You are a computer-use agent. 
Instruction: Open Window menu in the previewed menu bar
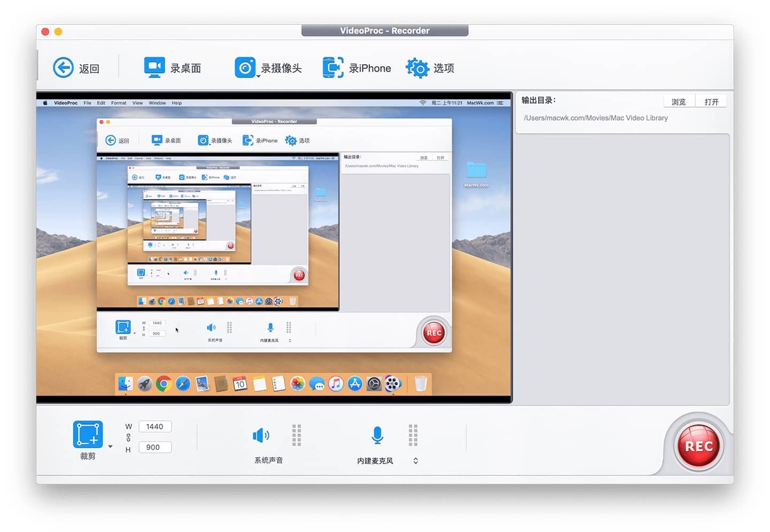pos(157,103)
